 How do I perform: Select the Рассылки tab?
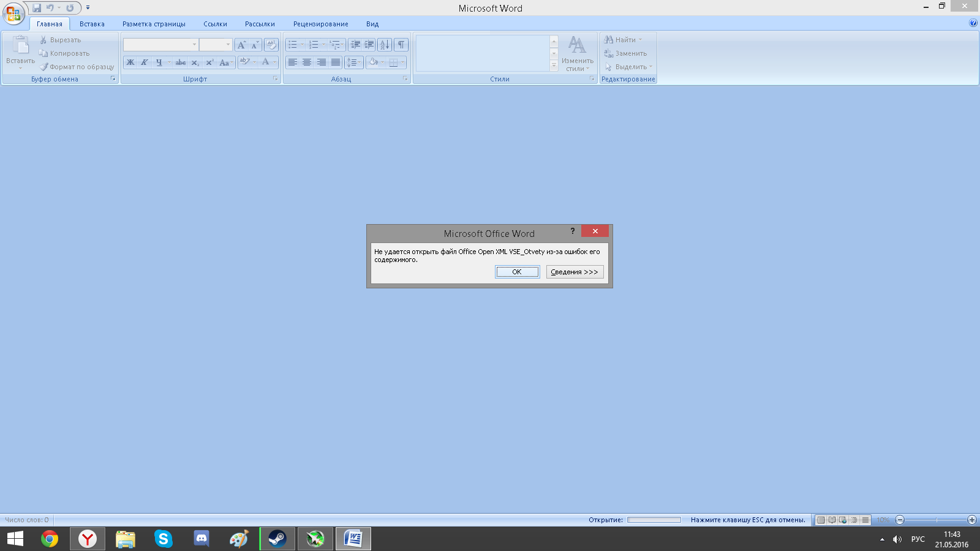click(x=260, y=24)
